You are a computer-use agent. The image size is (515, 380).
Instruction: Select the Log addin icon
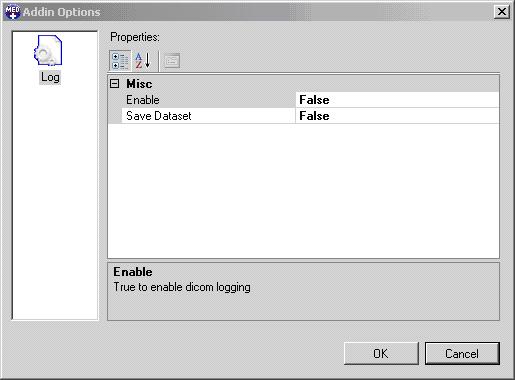click(x=48, y=50)
